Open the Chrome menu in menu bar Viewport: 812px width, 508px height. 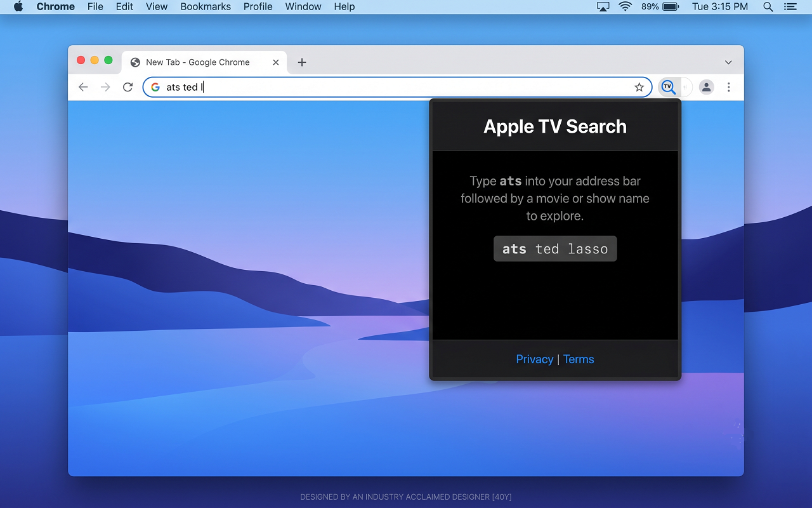[56, 6]
